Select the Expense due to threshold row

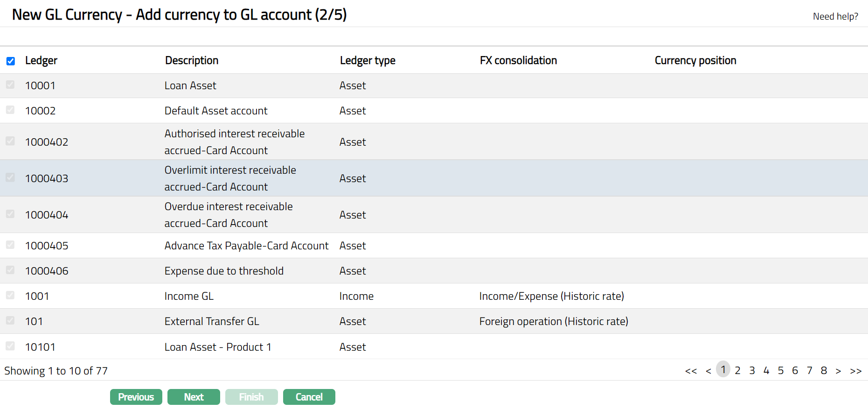point(224,271)
